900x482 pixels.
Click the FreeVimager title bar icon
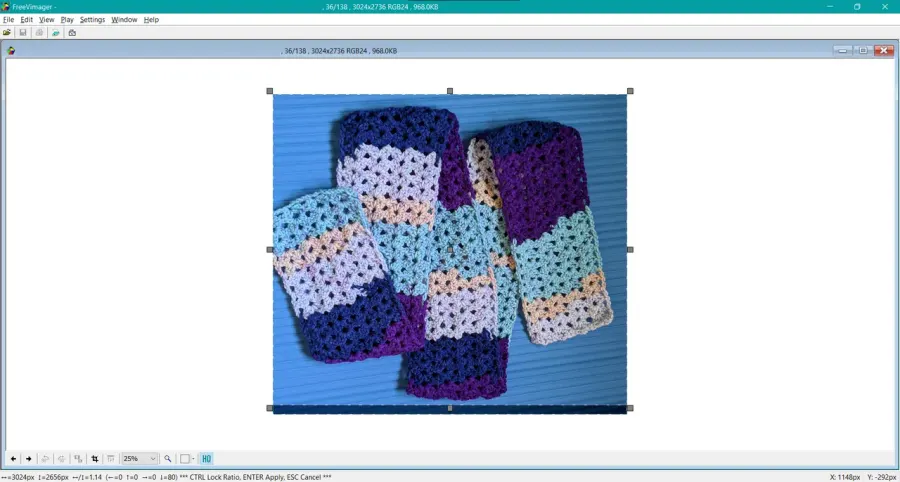(x=5, y=6)
